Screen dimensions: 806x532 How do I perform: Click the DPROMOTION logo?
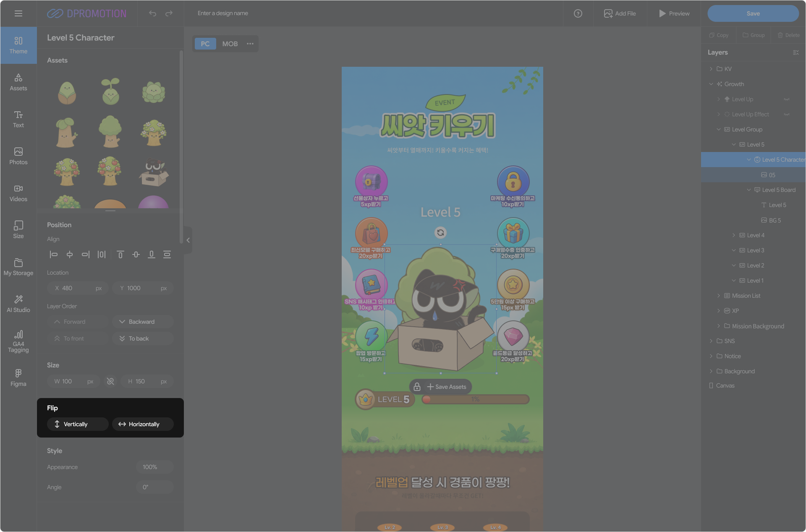pyautogui.click(x=86, y=13)
